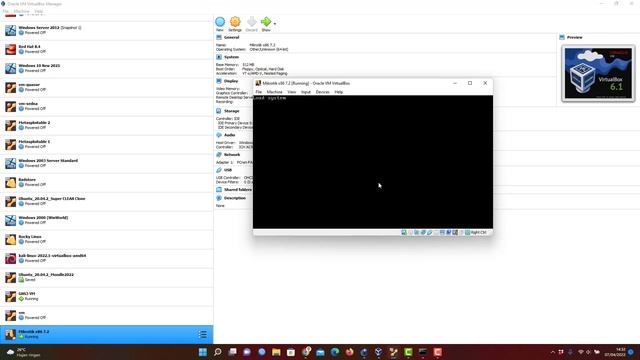Click the Audio section header

[229, 135]
